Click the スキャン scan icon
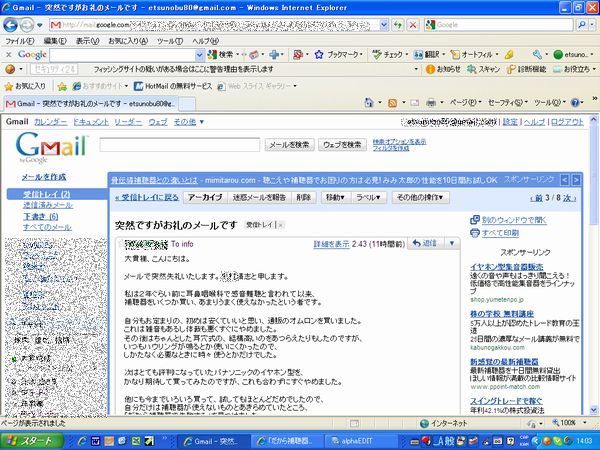The width and height of the screenshot is (600, 450). pos(471,69)
